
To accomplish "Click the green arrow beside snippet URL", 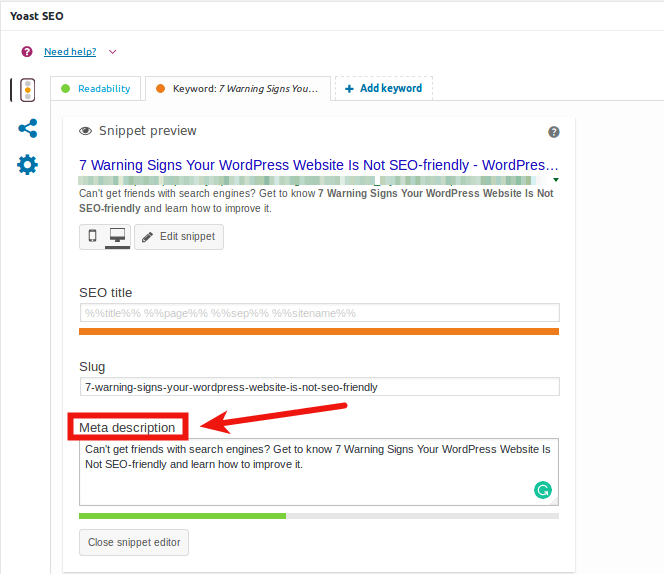I will pos(556,180).
